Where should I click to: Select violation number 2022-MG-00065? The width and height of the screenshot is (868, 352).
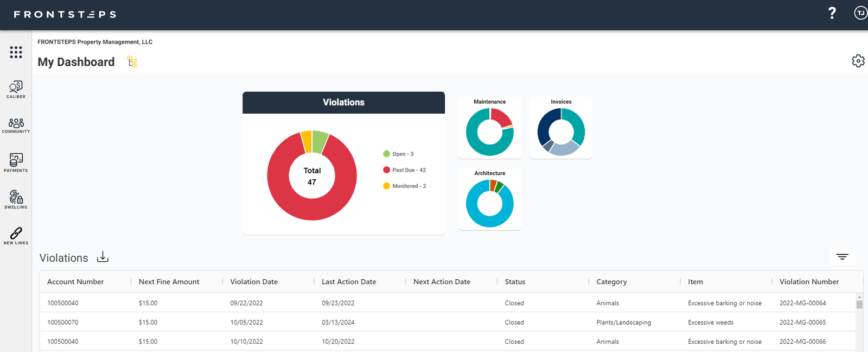click(x=802, y=323)
